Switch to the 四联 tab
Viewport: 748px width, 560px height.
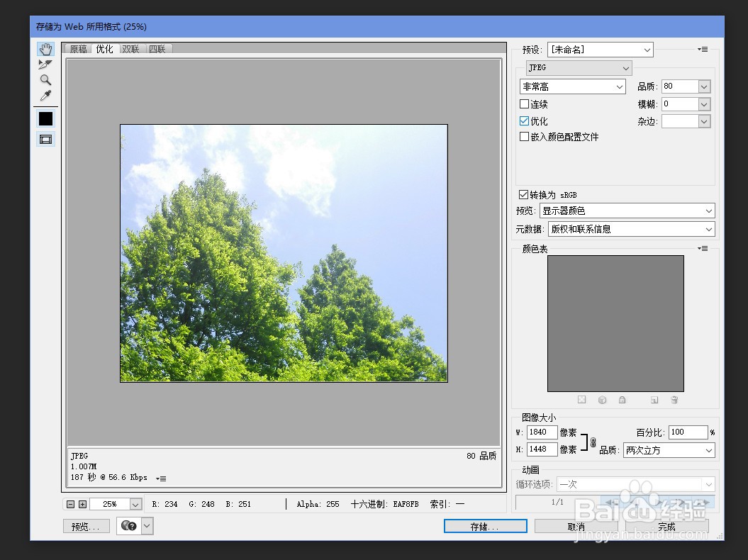click(157, 49)
